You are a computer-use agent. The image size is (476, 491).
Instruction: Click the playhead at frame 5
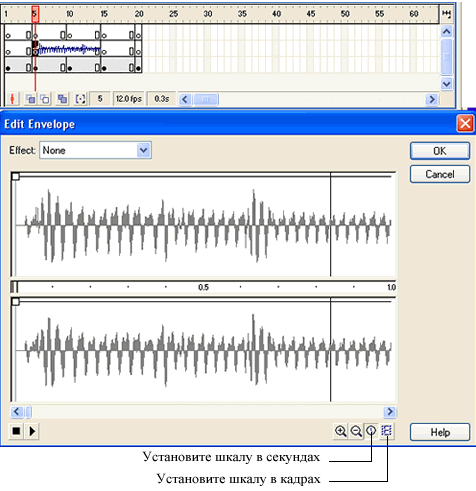(35, 14)
